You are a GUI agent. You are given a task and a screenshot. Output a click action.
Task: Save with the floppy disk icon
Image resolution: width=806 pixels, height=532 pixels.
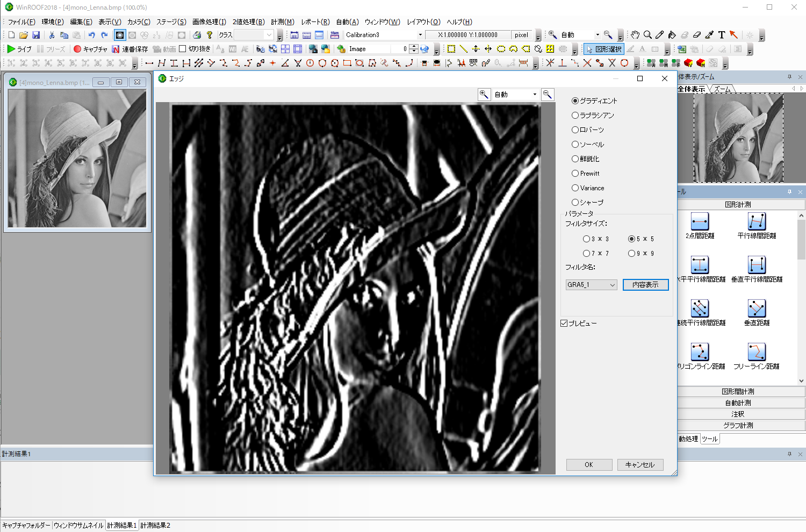pyautogui.click(x=36, y=35)
